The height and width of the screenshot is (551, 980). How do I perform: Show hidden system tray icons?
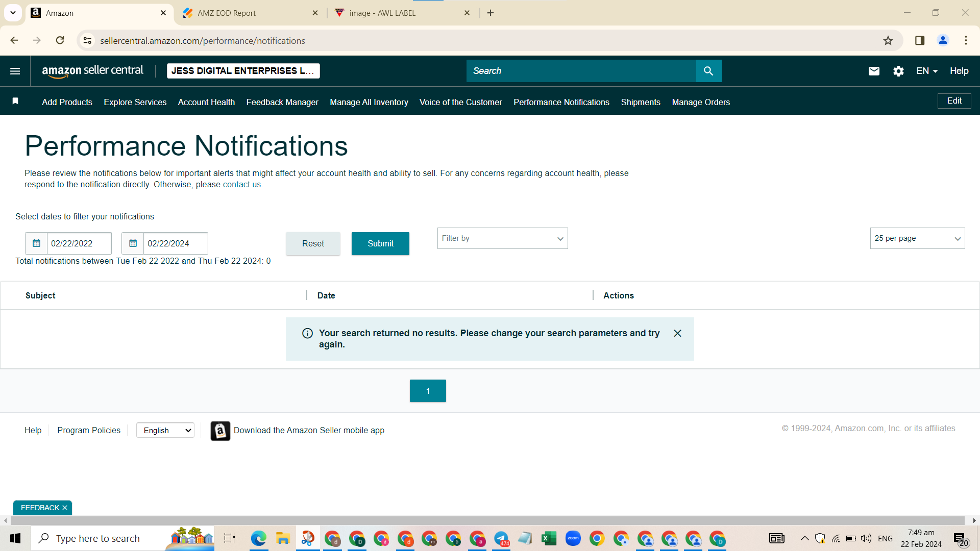pos(805,538)
